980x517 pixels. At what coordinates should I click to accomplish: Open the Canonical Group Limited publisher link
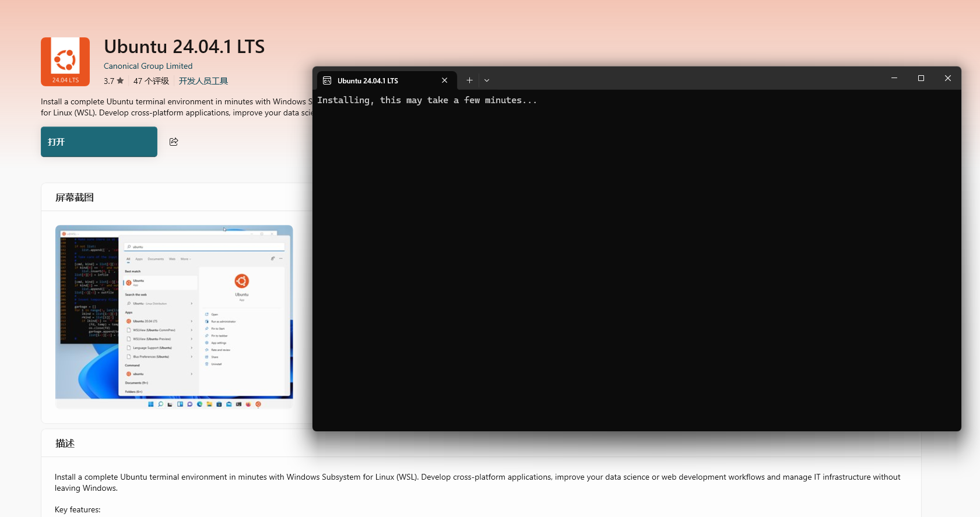pyautogui.click(x=148, y=66)
